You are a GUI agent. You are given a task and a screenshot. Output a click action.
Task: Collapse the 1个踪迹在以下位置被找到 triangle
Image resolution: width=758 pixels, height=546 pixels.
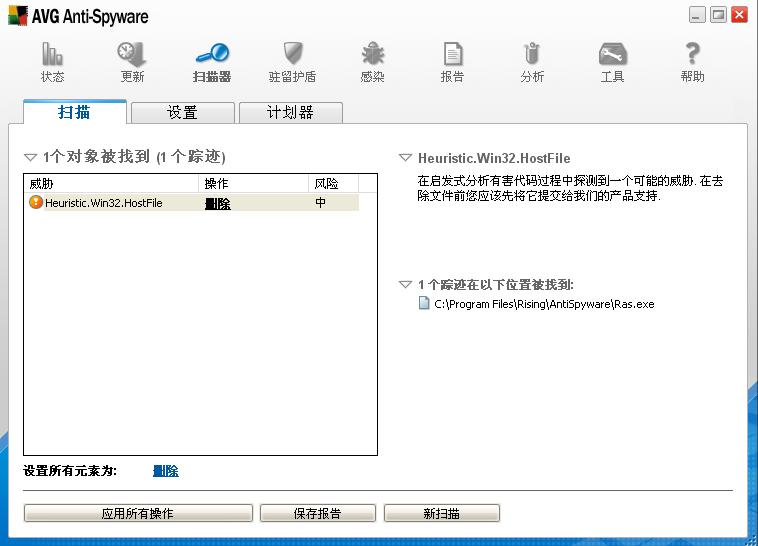pos(405,284)
